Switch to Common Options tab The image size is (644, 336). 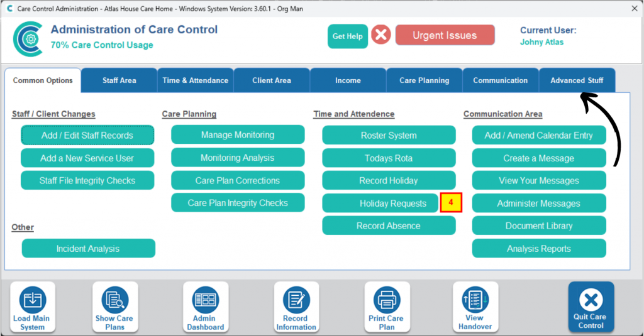coord(43,80)
